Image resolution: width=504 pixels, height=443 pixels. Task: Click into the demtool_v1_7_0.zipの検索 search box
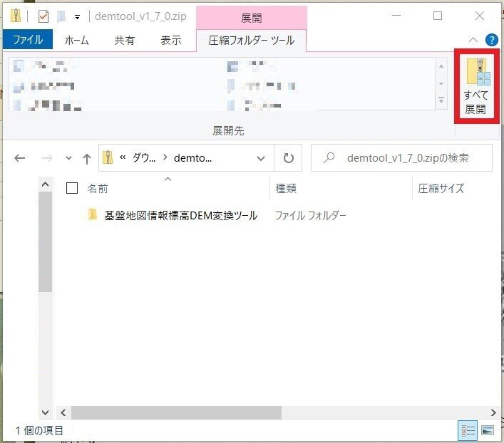[401, 157]
